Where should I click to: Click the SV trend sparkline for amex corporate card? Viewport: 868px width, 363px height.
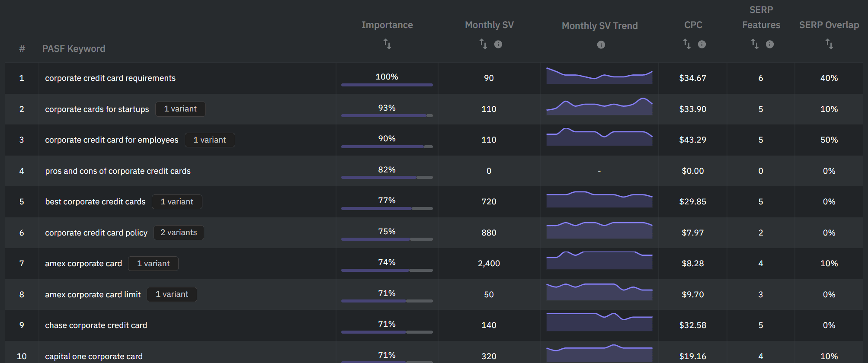point(599,261)
